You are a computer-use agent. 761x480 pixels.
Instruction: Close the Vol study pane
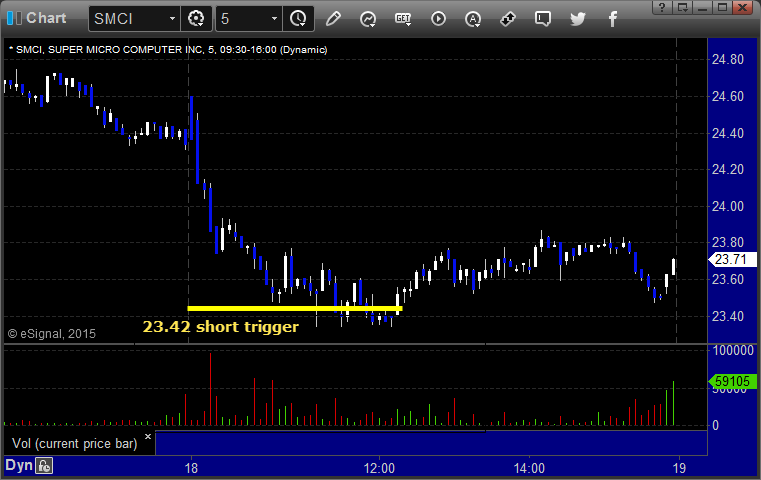[x=148, y=436]
